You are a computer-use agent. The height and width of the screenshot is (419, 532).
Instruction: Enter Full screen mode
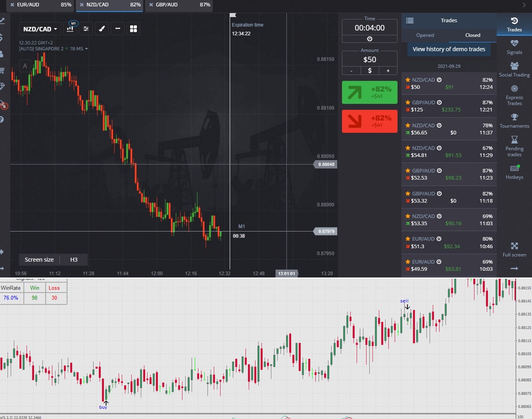[514, 250]
